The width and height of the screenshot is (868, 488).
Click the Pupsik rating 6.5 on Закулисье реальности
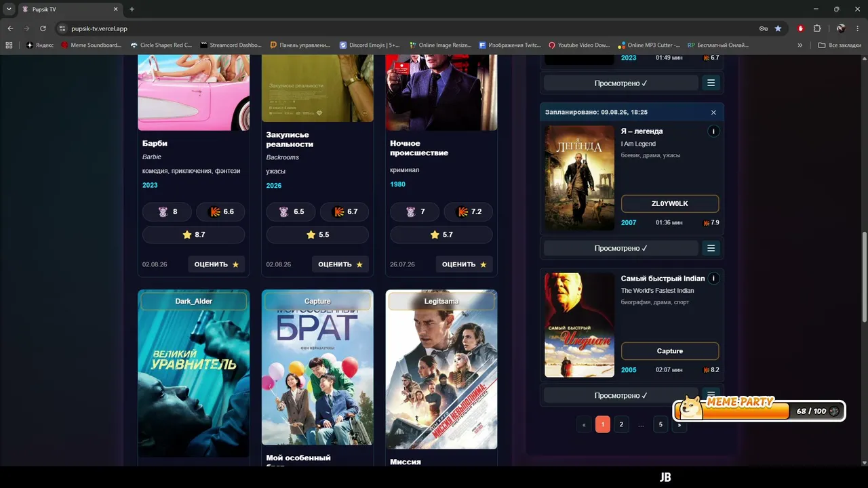[x=292, y=211]
